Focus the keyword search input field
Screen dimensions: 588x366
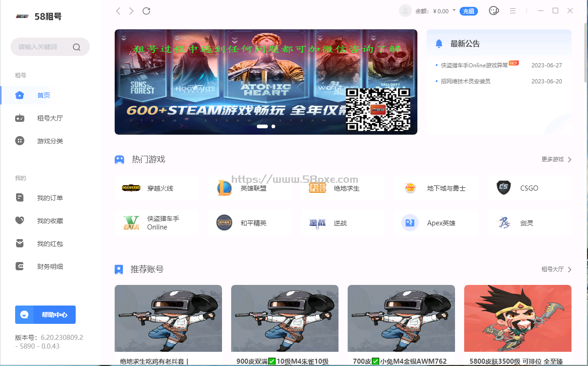50,47
